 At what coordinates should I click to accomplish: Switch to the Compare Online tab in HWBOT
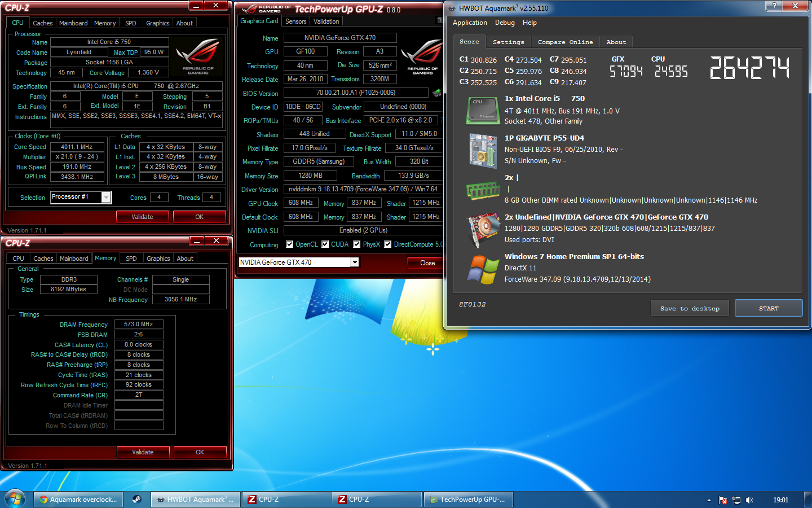[565, 42]
